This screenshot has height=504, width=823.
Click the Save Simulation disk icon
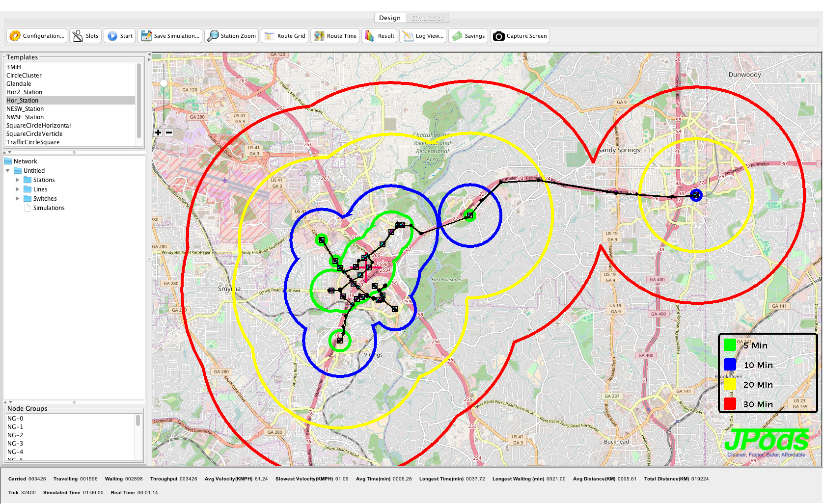pos(146,36)
